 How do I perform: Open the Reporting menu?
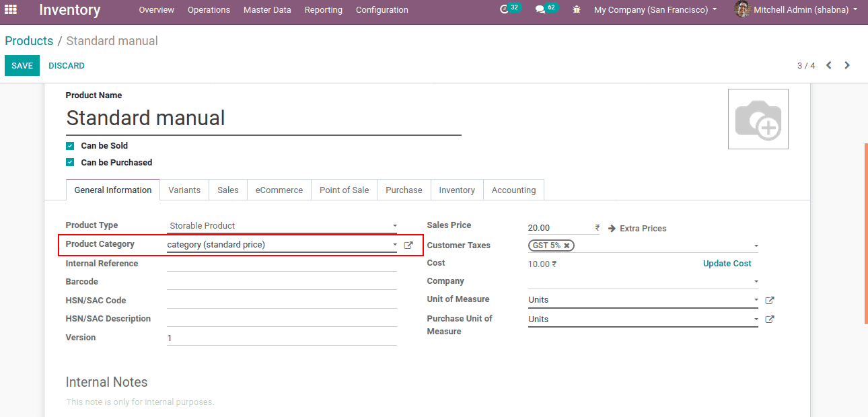[x=323, y=10]
